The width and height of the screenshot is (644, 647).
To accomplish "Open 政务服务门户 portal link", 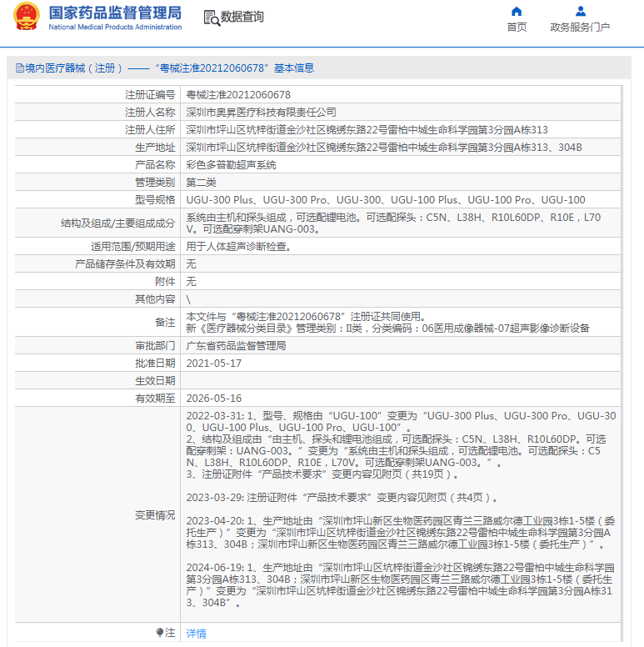I will click(x=580, y=28).
